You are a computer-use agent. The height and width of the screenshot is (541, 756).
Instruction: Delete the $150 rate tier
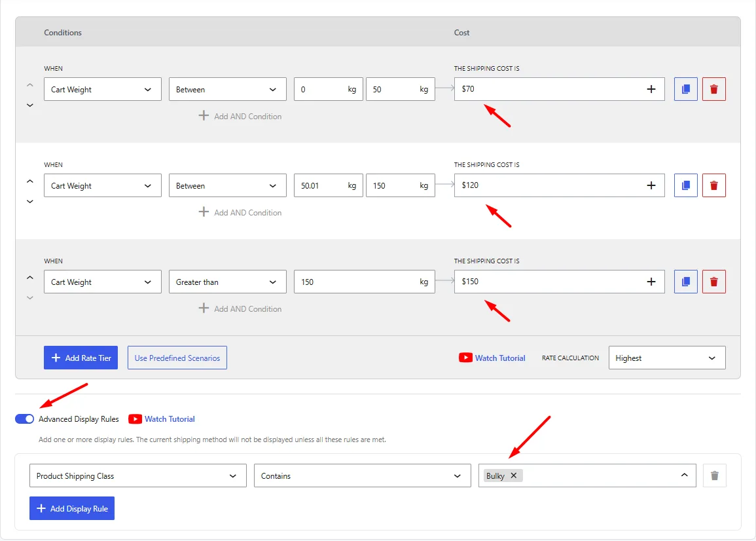tap(714, 282)
